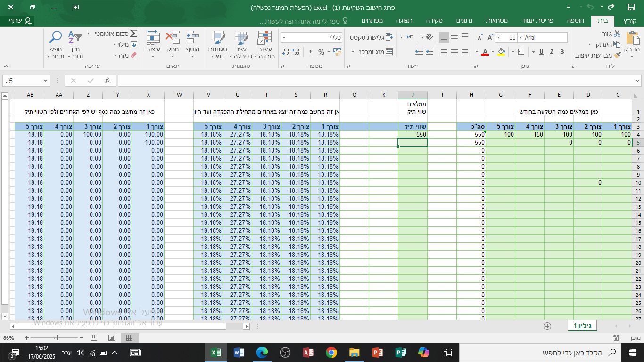Toggle Underline formatting
This screenshot has height=362, width=644.
[541, 52]
